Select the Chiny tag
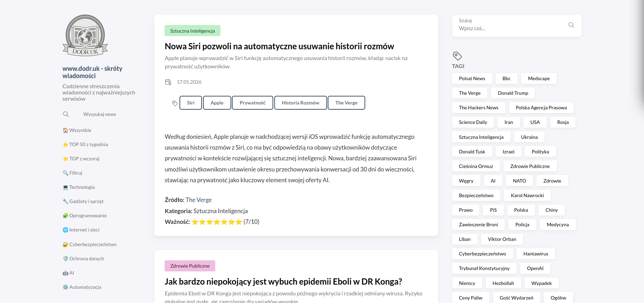644x303 pixels. point(552,210)
